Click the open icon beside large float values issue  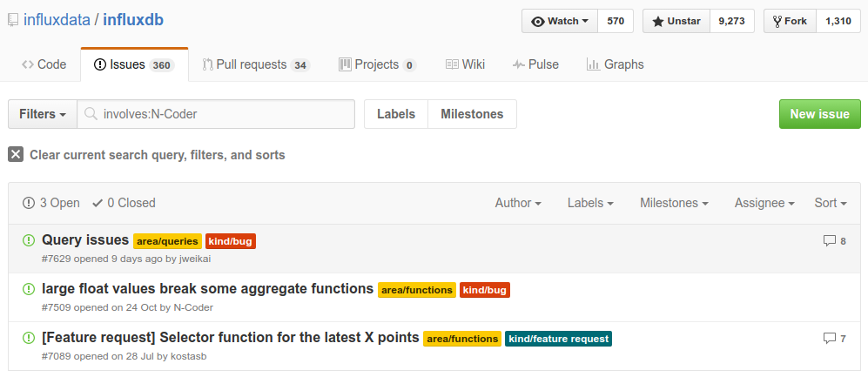coord(28,289)
